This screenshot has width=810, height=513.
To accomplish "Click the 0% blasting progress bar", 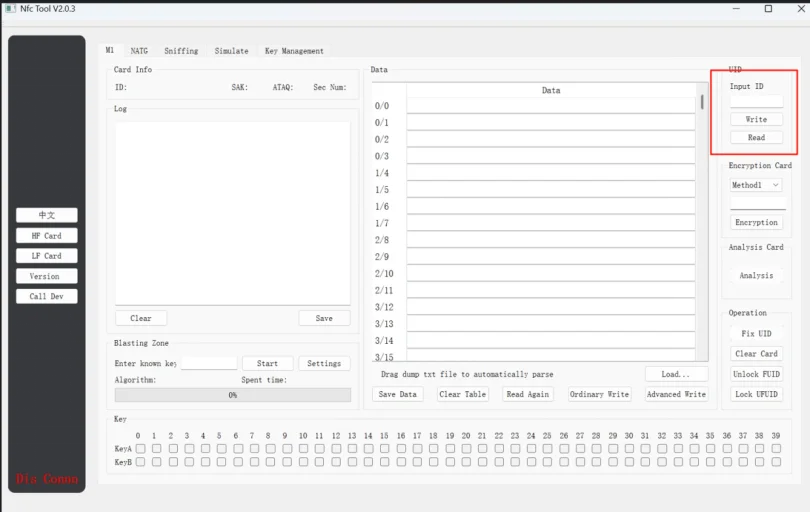I will pyautogui.click(x=232, y=395).
